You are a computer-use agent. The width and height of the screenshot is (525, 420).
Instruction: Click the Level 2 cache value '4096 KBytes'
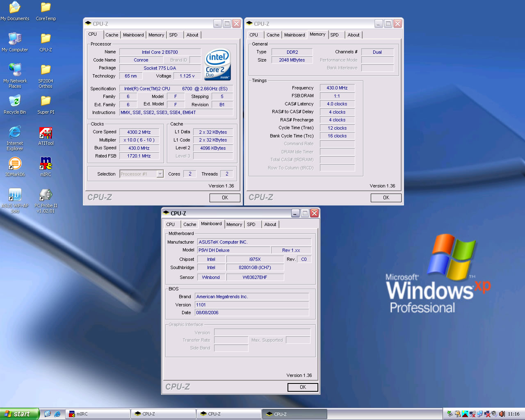click(x=213, y=148)
